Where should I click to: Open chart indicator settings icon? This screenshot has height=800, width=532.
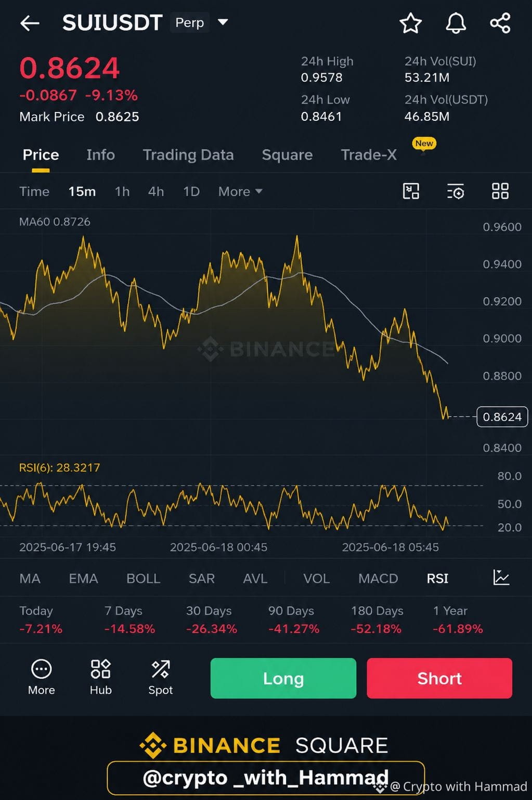click(456, 192)
